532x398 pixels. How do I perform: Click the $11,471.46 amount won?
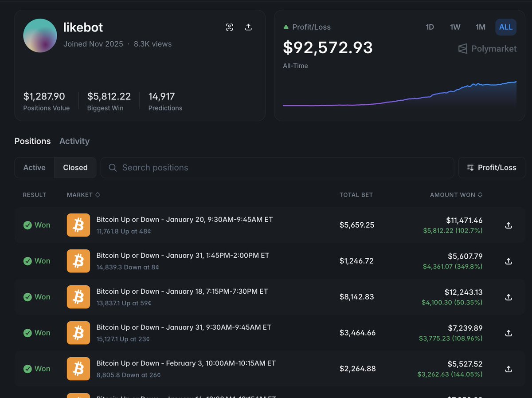coord(464,220)
